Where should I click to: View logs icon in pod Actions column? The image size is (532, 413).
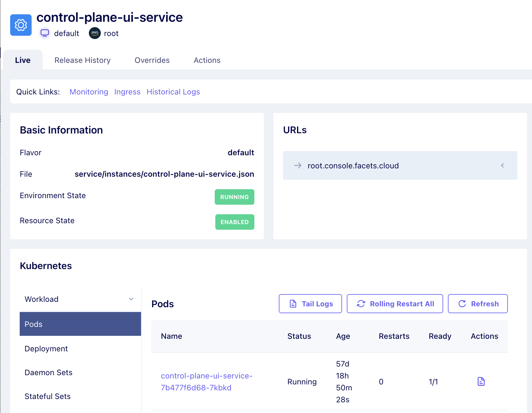point(481,381)
